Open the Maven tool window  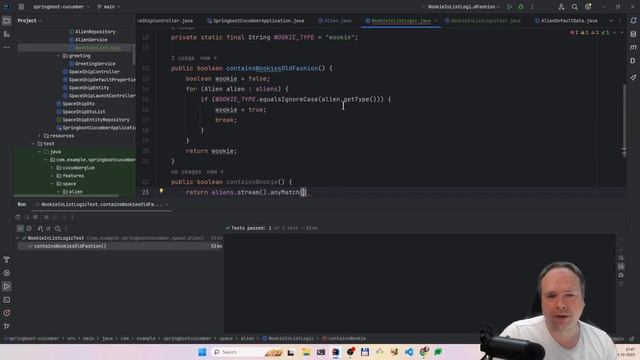tap(633, 47)
